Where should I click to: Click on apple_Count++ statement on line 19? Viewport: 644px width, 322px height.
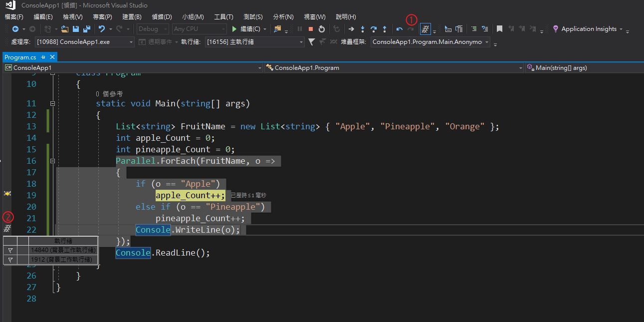click(x=191, y=196)
